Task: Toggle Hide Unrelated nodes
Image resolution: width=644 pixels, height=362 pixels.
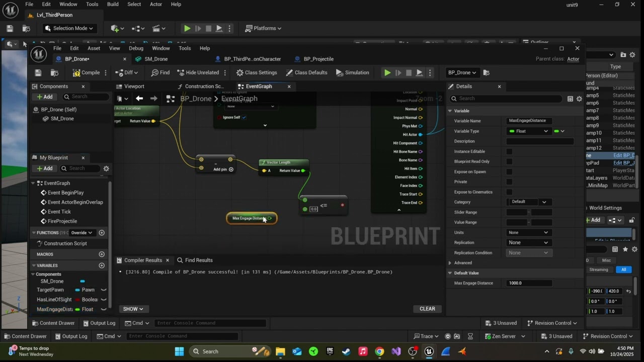Action: click(x=198, y=73)
